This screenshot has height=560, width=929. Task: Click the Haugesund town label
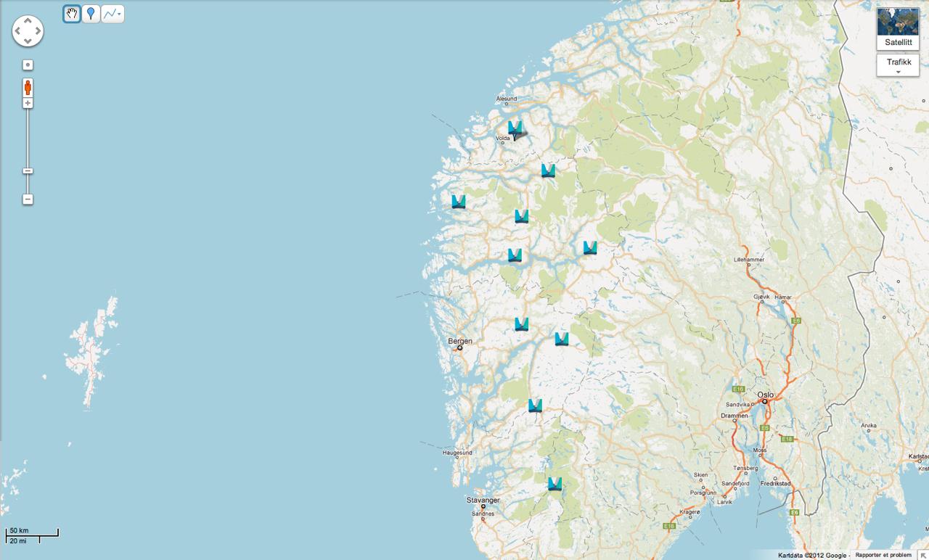click(458, 453)
